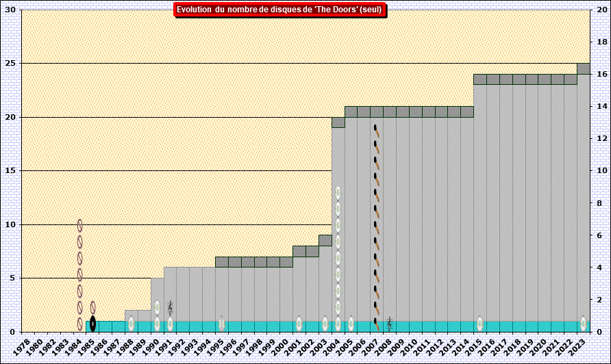
Task: Click the CD disc icon at 1995
Action: pos(221,324)
